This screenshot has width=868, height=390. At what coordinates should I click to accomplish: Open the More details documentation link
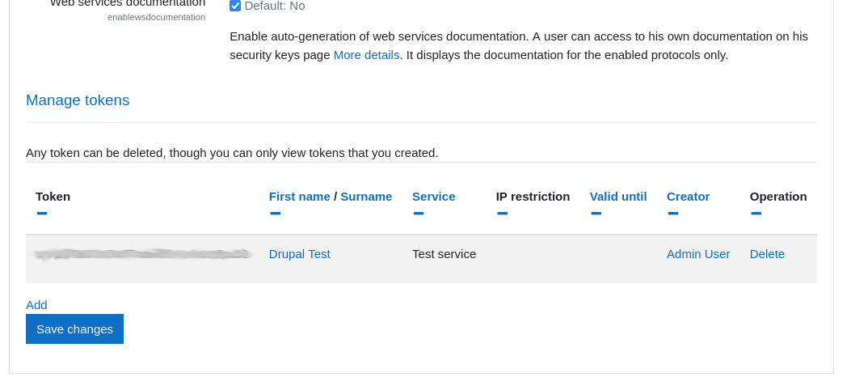[x=366, y=55]
